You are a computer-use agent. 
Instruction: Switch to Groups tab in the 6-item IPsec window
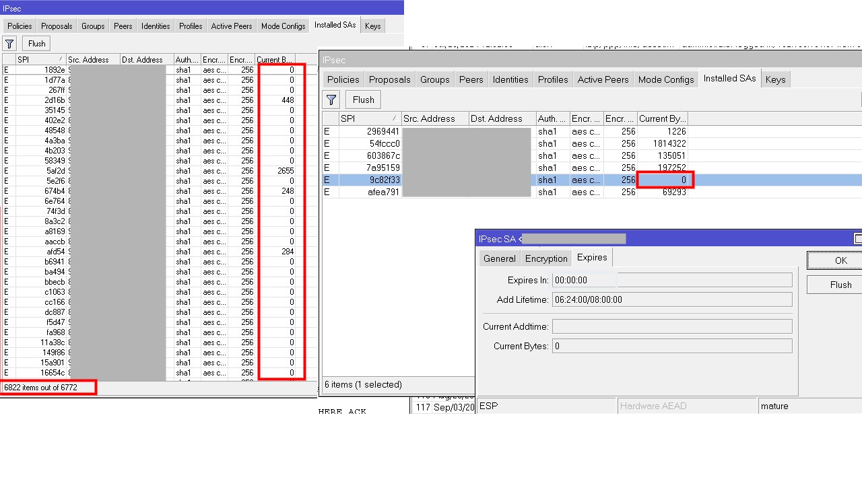coord(435,79)
